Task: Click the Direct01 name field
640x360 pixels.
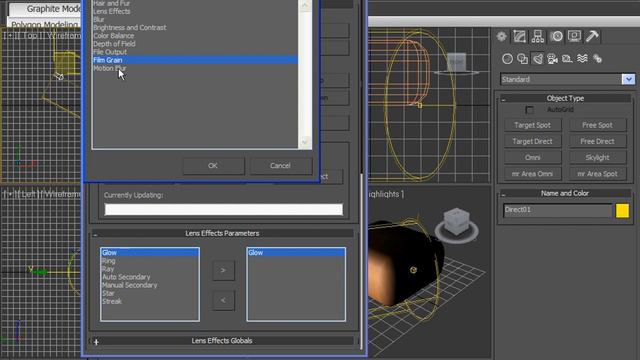Action: tap(558, 210)
